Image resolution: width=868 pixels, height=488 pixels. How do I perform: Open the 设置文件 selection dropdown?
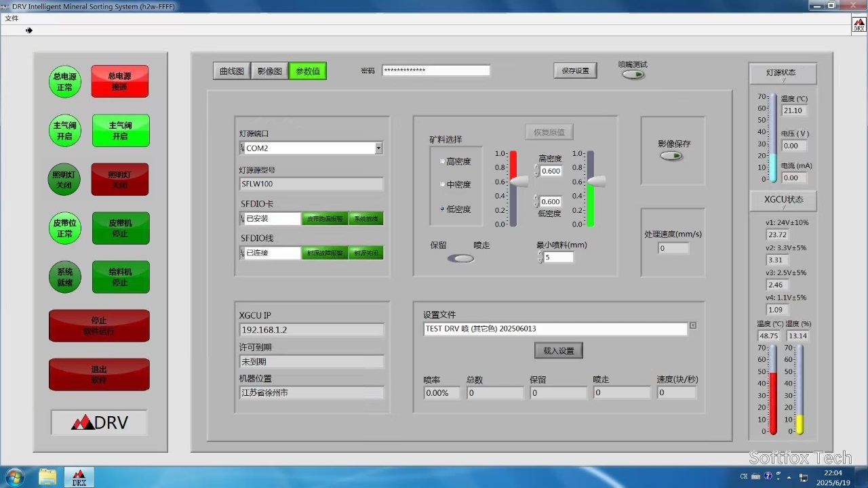692,325
